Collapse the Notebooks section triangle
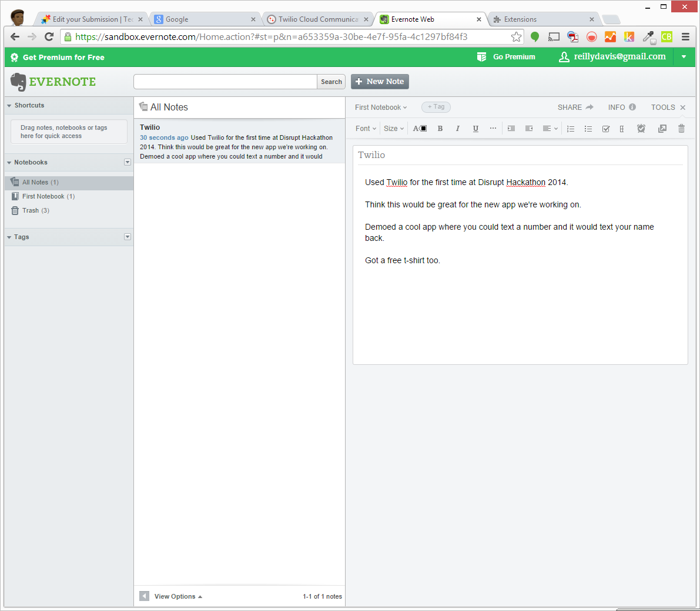700x611 pixels. pyautogui.click(x=9, y=163)
